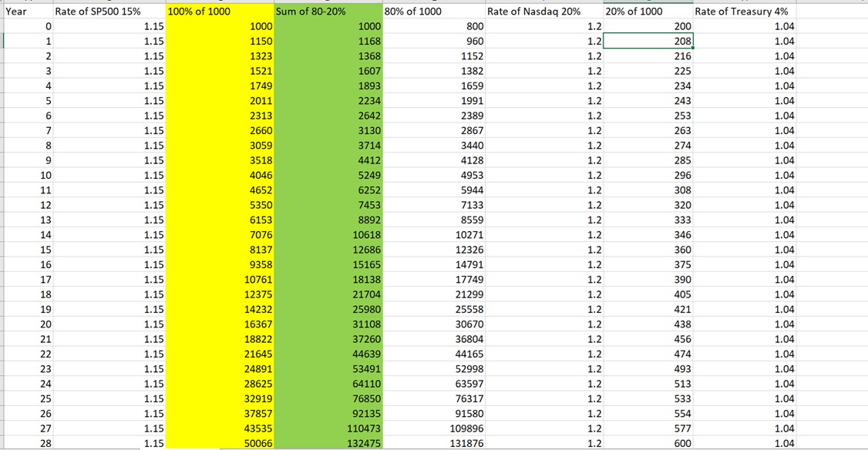868x450 pixels.
Task: Click the cell containing 800
Action: pos(434,26)
